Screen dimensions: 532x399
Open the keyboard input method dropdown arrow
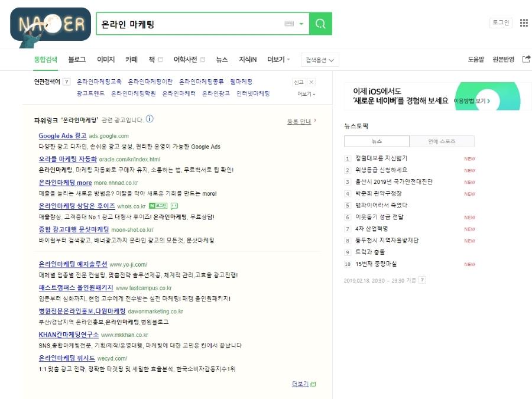coord(301,24)
